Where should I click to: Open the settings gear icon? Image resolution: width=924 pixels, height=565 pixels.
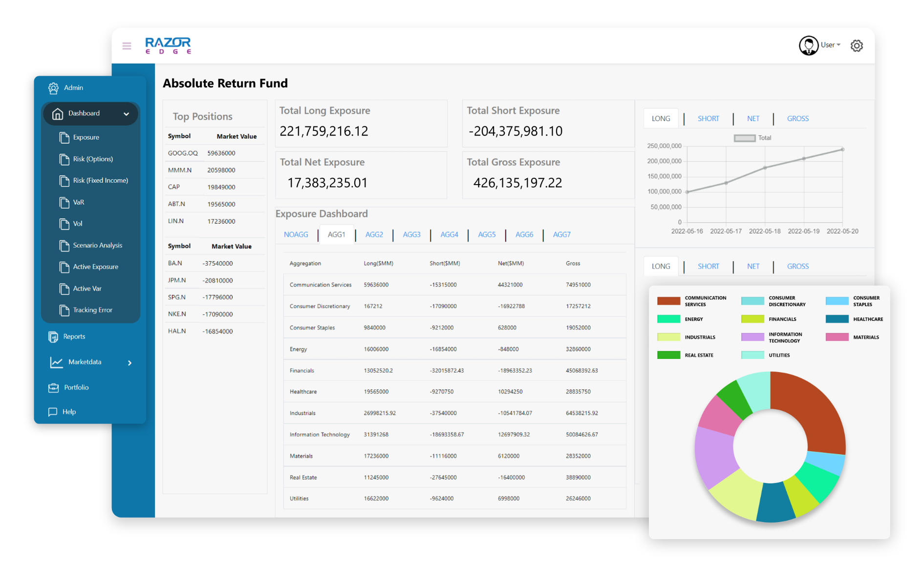(x=857, y=46)
